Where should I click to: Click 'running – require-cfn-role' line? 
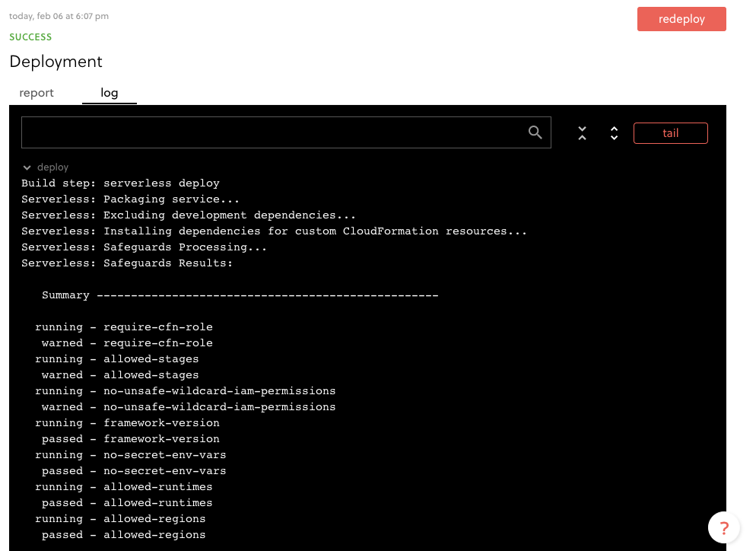click(x=124, y=327)
